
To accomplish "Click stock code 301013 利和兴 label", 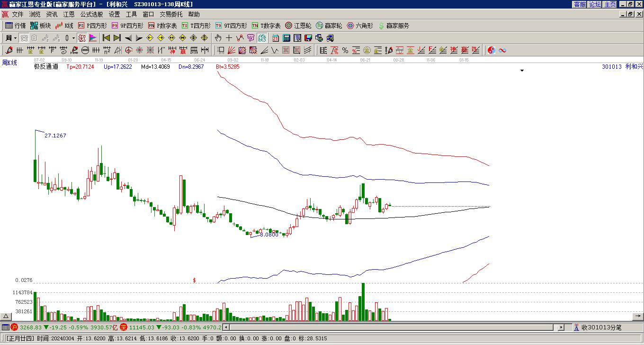I will [x=623, y=67].
